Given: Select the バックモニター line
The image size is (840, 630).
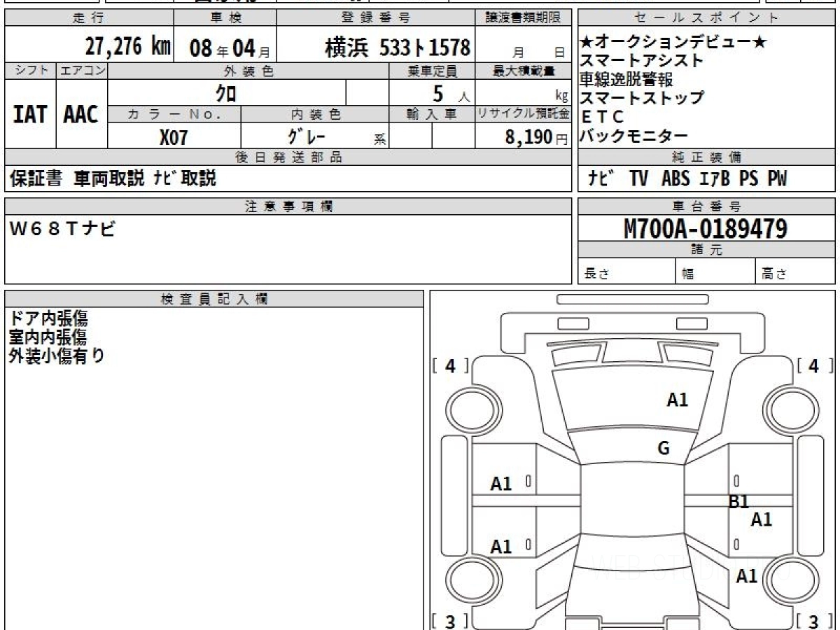Looking at the screenshot, I should point(634,136).
